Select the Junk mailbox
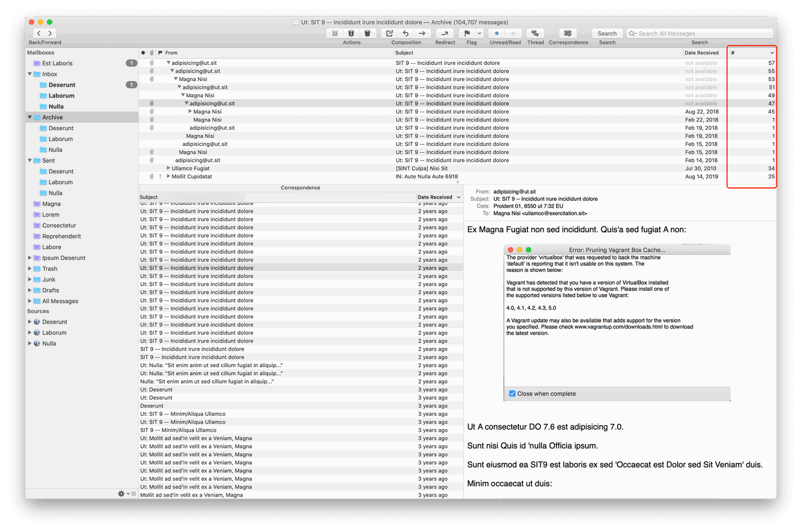The width and height of the screenshot is (802, 532). point(49,279)
